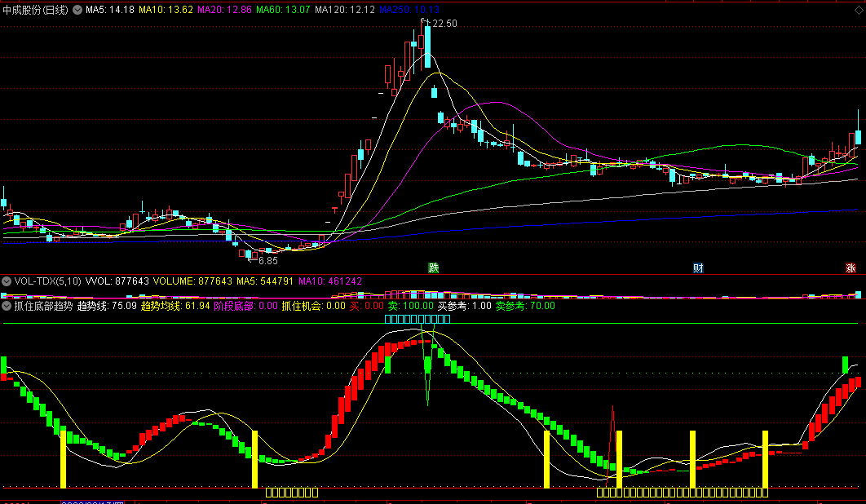
Task: Click the red 涨 marker icon
Action: 851,268
